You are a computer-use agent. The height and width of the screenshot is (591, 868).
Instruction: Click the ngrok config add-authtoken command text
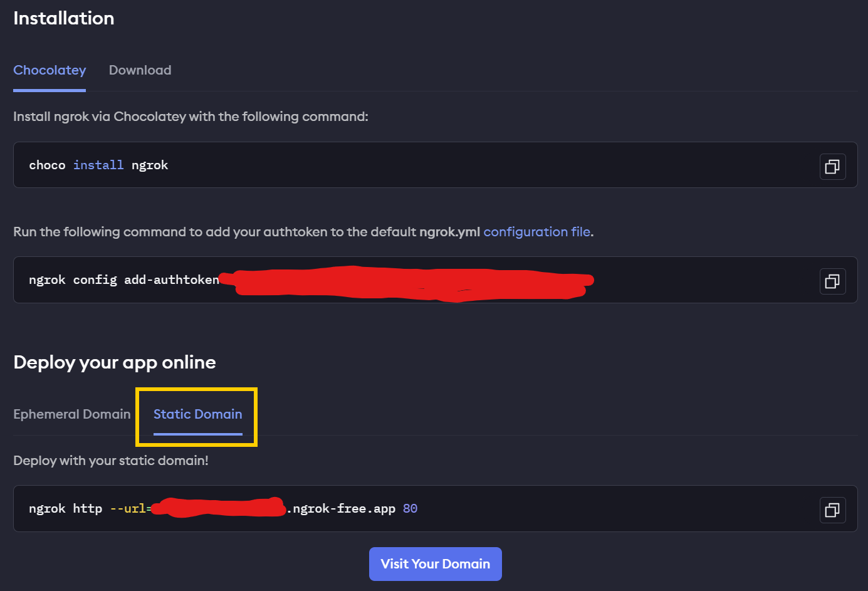(124, 280)
